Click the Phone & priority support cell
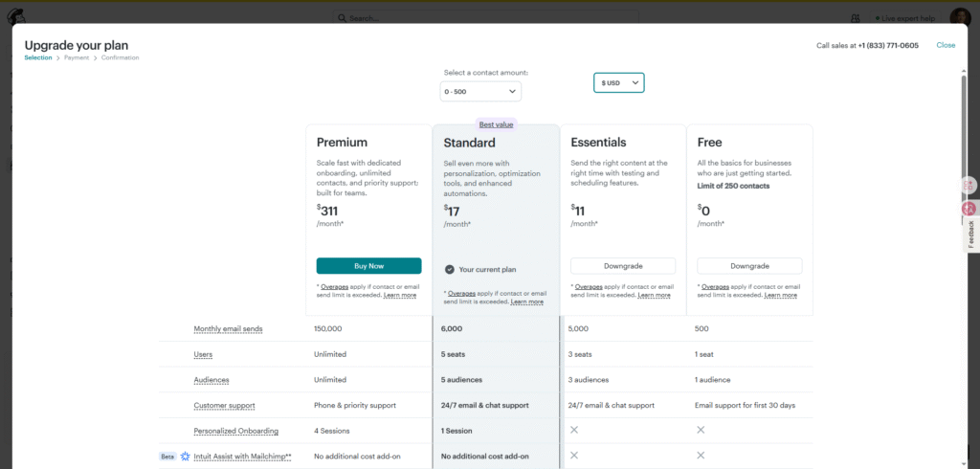Viewport: 980px width, 469px height. (x=355, y=406)
